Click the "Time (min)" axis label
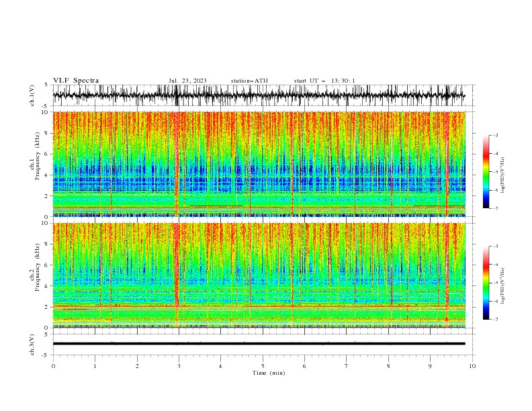 (x=269, y=373)
